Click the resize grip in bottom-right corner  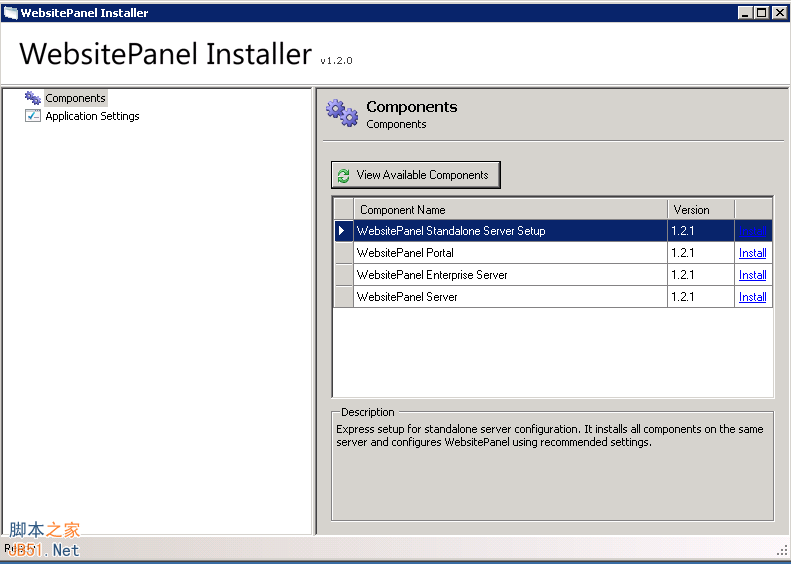(782, 551)
